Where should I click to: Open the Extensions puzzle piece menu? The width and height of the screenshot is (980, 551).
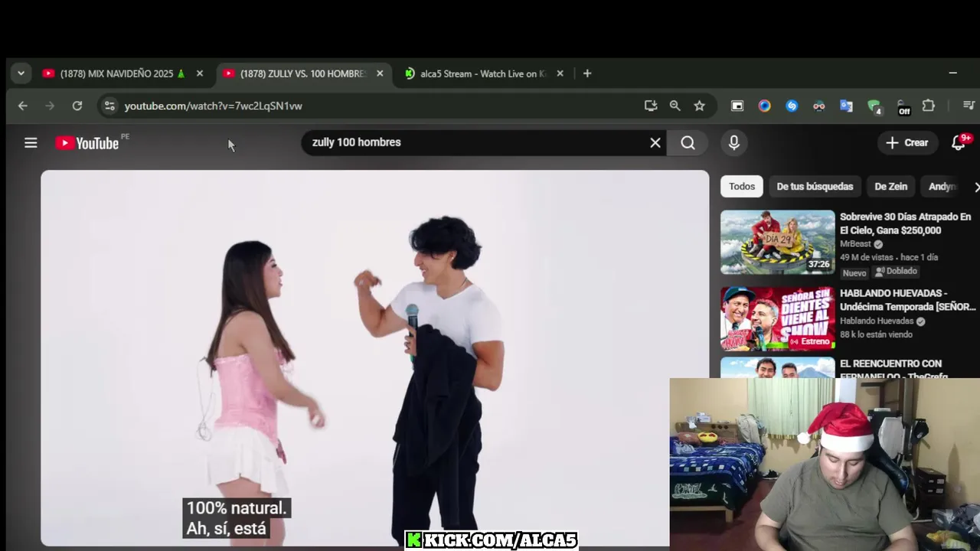[x=929, y=106]
